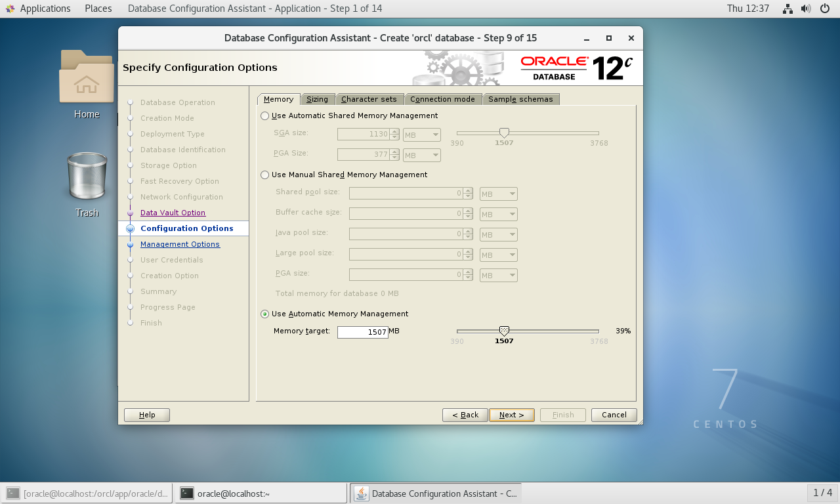Select the Configuration Options step
This screenshot has width=840, height=504.
tap(186, 228)
